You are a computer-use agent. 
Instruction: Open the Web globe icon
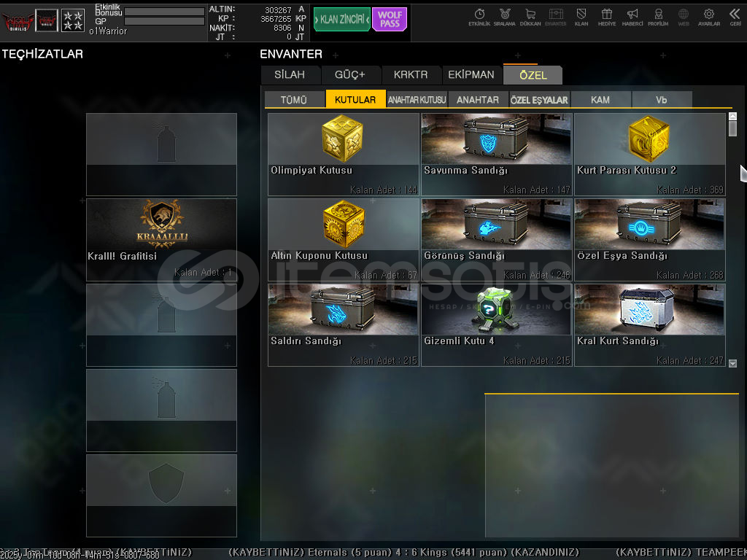coord(684,17)
